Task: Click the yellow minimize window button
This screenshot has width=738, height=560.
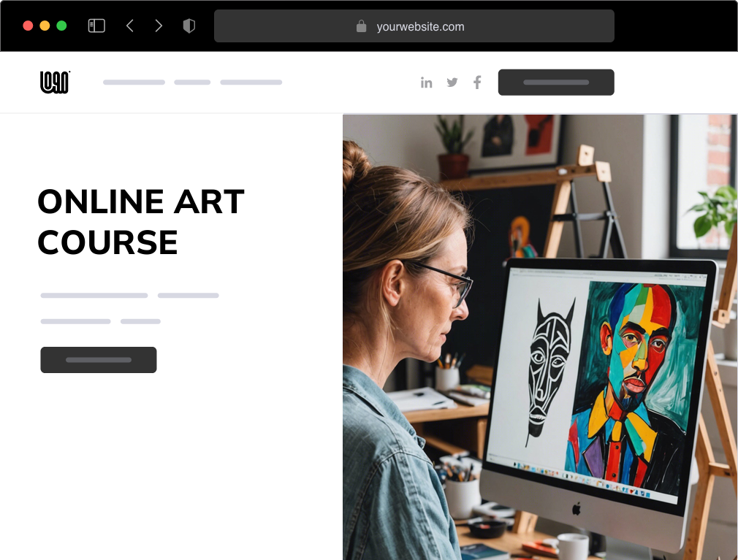Action: click(x=45, y=26)
